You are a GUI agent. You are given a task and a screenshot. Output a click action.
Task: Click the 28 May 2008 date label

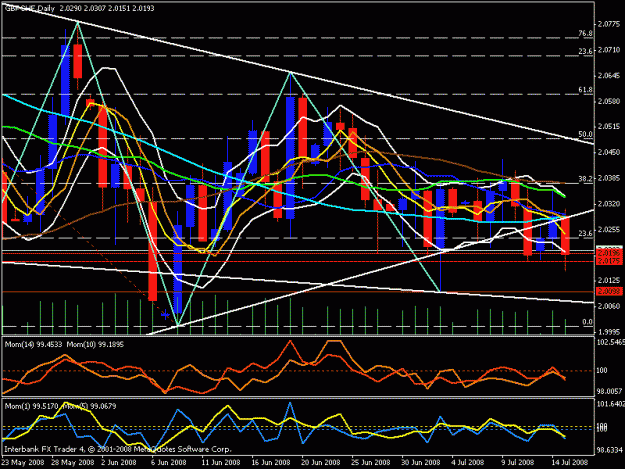pyautogui.click(x=73, y=462)
